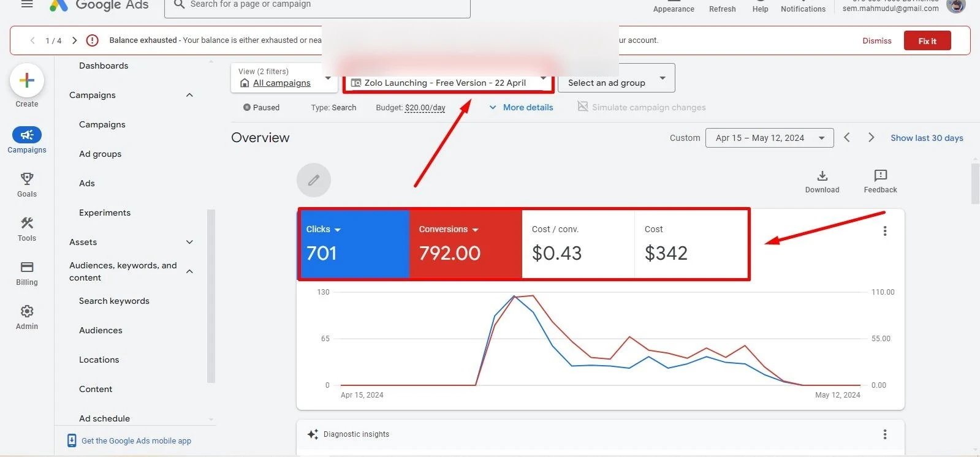Open the Select an ad group dropdown
Image resolution: width=980 pixels, height=457 pixels.
(x=616, y=78)
